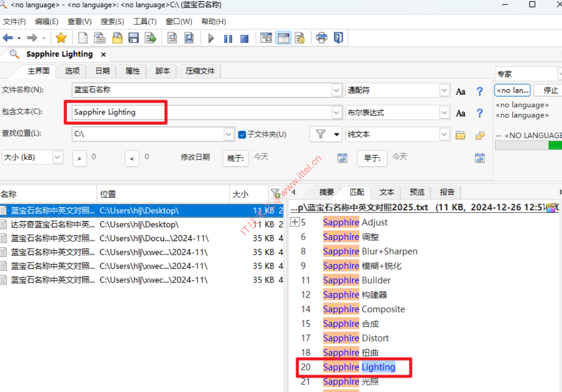Click the yellow folder browse icon
562x392 pixels.
point(461,135)
